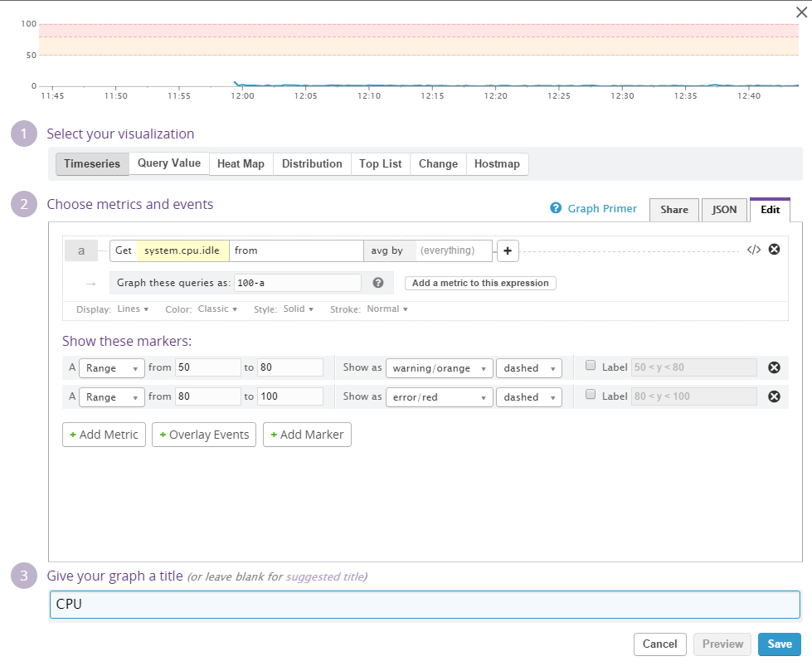The height and width of the screenshot is (666, 812).
Task: Remove query a with the X icon
Action: coord(774,250)
